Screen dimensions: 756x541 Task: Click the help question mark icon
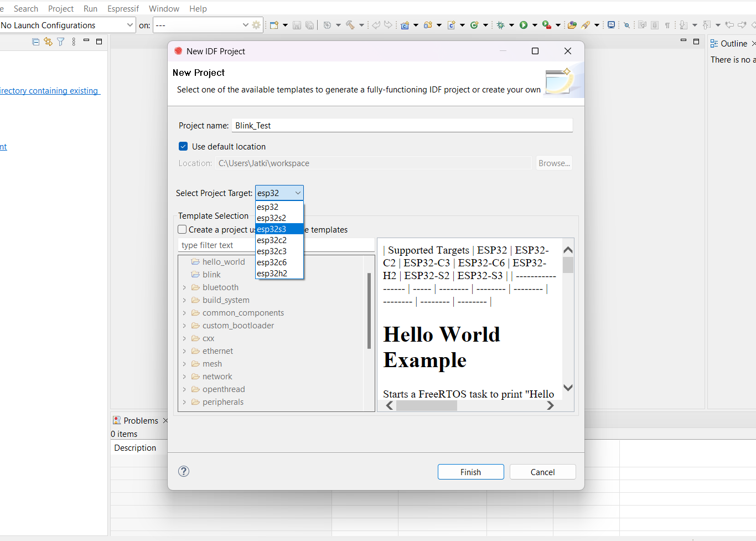184,471
